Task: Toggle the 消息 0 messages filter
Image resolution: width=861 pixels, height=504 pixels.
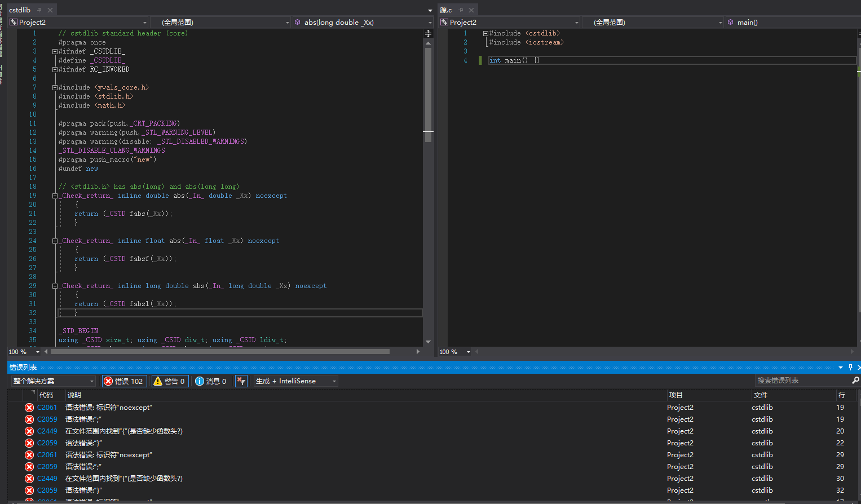Action: tap(211, 381)
